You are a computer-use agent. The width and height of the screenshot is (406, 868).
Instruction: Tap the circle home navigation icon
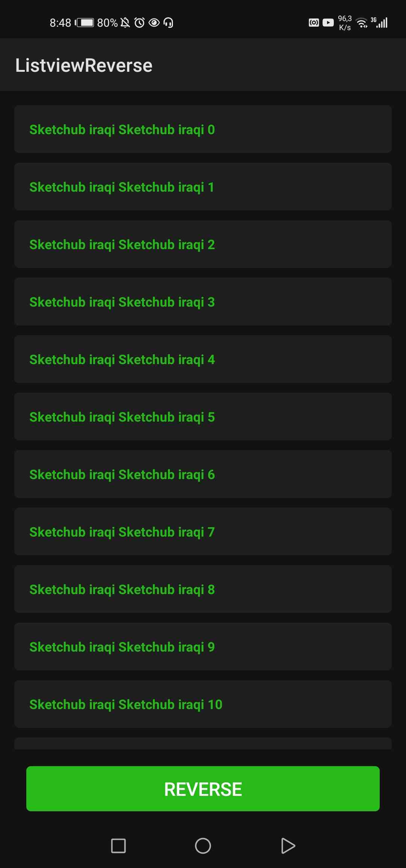203,846
